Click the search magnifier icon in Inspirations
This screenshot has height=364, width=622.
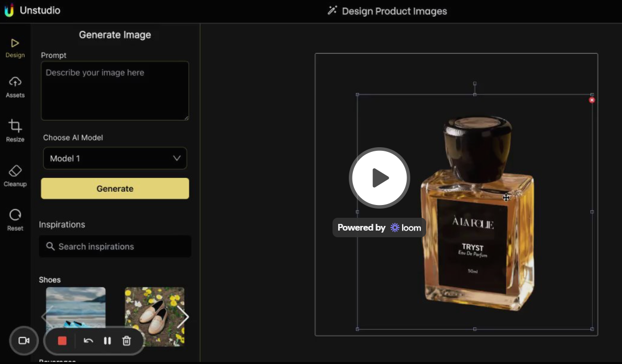[x=50, y=246]
